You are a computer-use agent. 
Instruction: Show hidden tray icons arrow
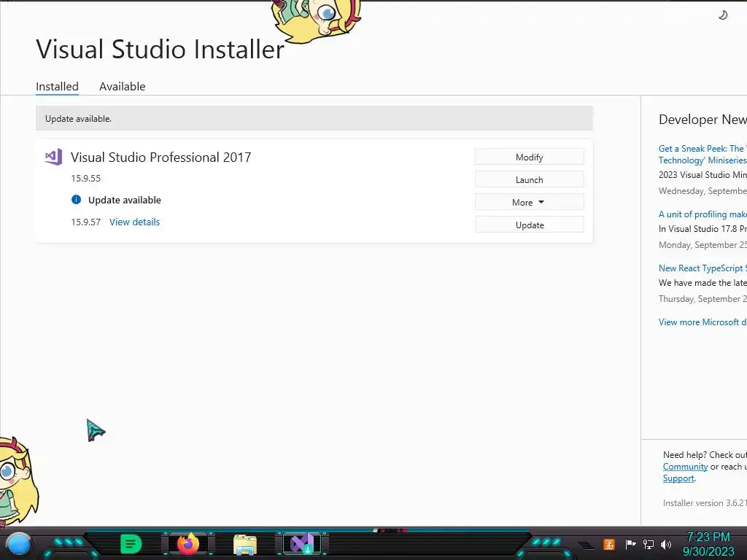click(x=586, y=545)
